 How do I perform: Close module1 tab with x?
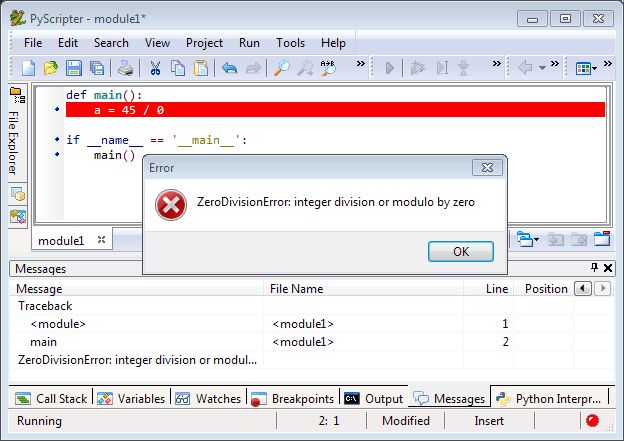tap(101, 240)
